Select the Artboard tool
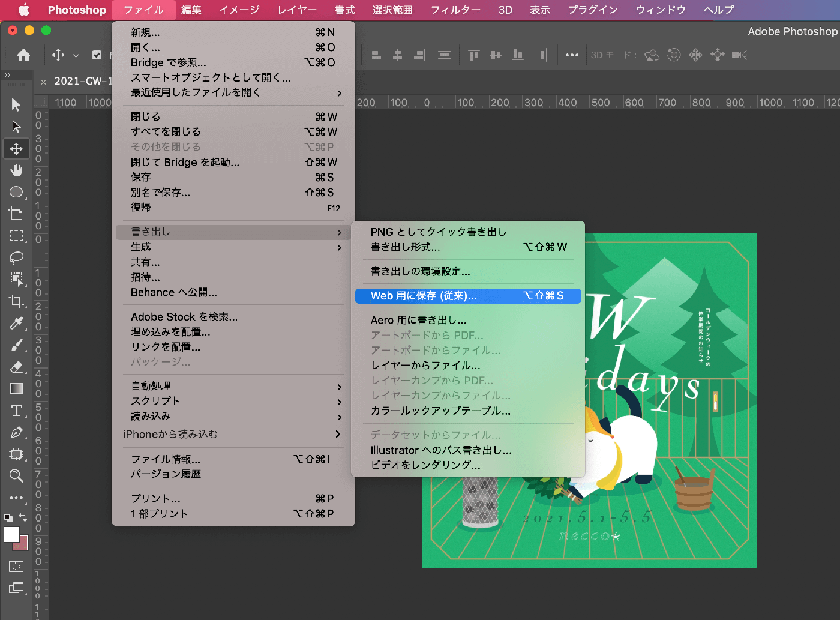Viewport: 840px width, 620px height. [x=16, y=214]
